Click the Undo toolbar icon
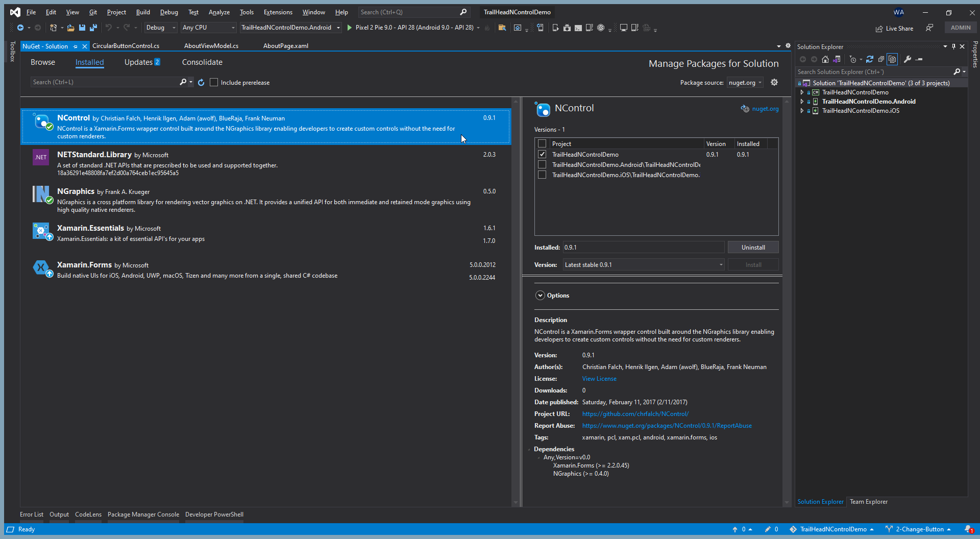This screenshot has width=980, height=539. click(109, 28)
